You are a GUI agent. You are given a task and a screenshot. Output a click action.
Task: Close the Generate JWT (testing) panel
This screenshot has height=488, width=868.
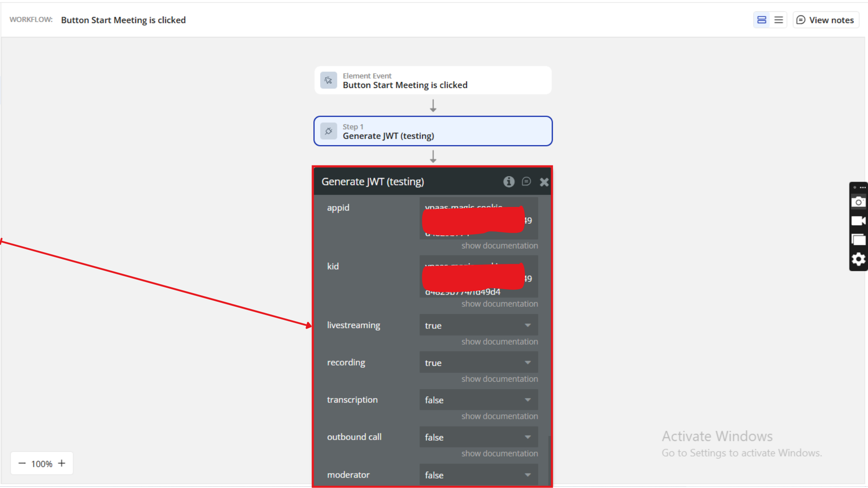(x=544, y=182)
